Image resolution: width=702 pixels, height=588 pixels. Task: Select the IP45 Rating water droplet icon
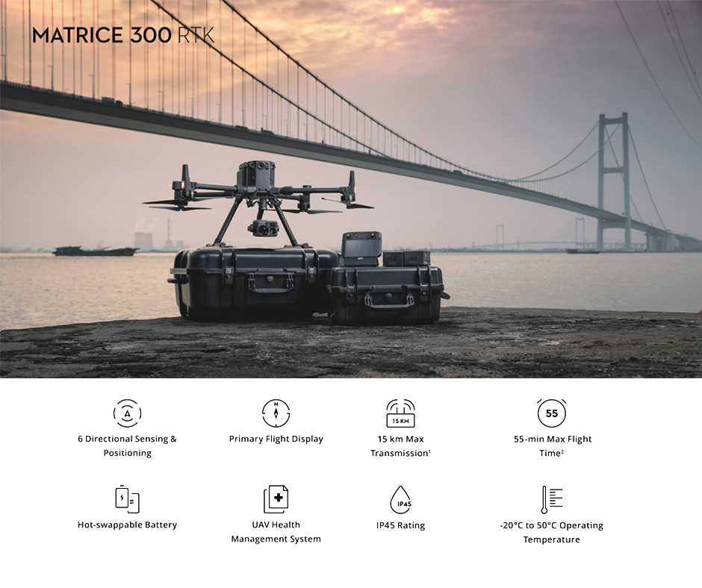click(401, 498)
